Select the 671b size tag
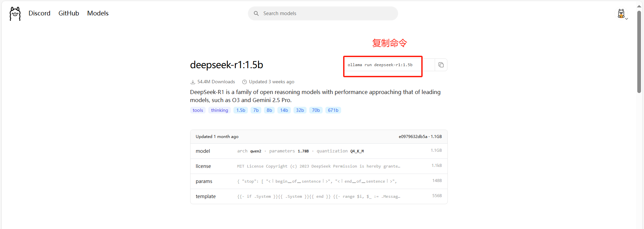The width and height of the screenshot is (644, 229). [333, 110]
